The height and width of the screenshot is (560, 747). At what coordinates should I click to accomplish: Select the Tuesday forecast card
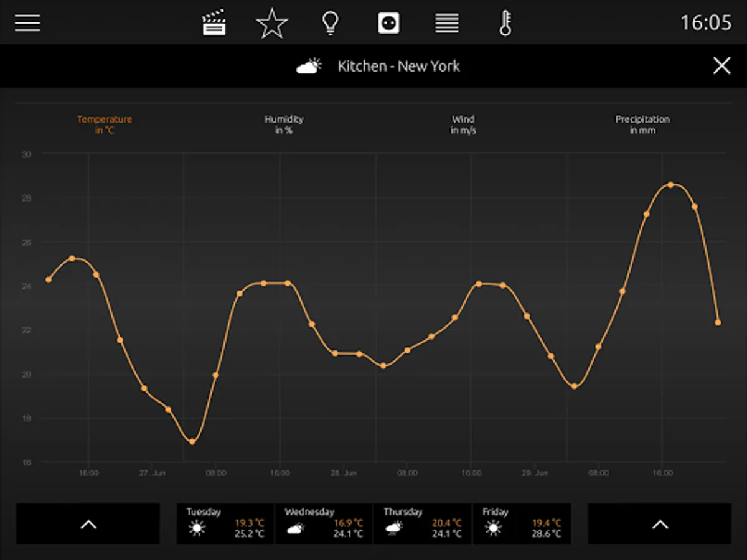pos(225,524)
